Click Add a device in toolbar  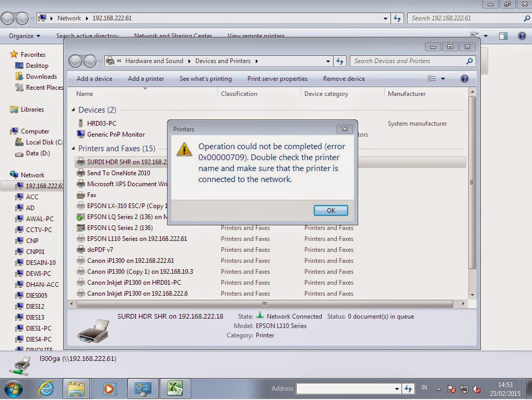coord(94,79)
